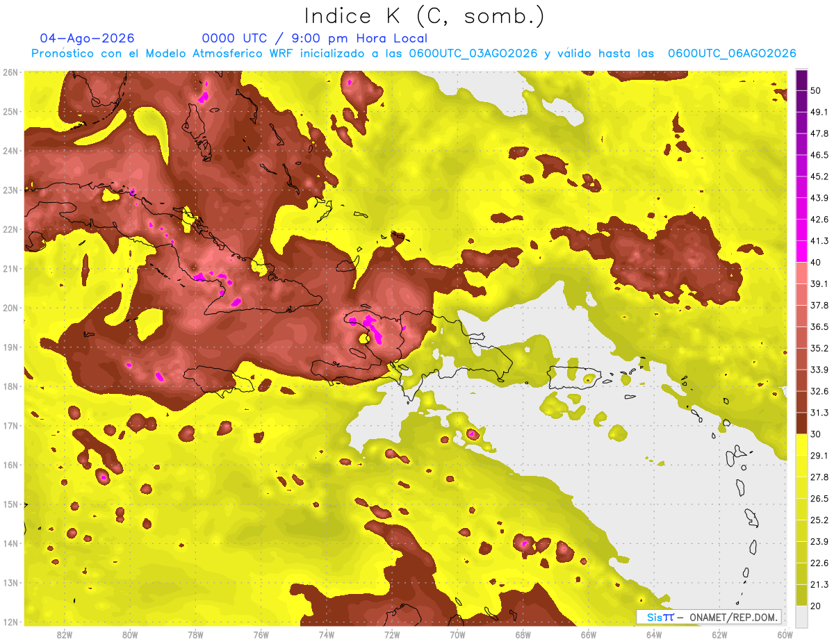Image resolution: width=834 pixels, height=644 pixels.
Task: Click the colorbar label "47.8"
Action: [819, 133]
